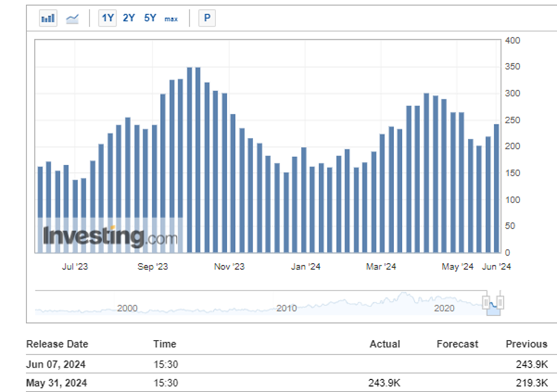This screenshot has height=392, width=557.
Task: Click left handle of range navigator
Action: pyautogui.click(x=486, y=303)
